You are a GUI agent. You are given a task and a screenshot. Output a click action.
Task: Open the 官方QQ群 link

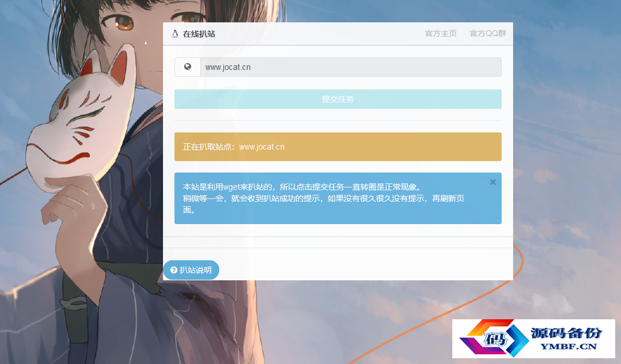coord(488,34)
